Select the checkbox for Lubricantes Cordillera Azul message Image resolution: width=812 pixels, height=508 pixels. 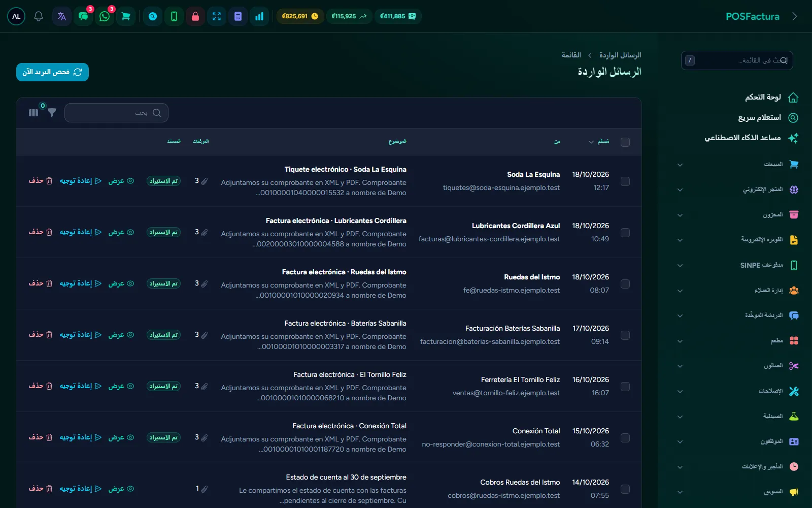(625, 233)
